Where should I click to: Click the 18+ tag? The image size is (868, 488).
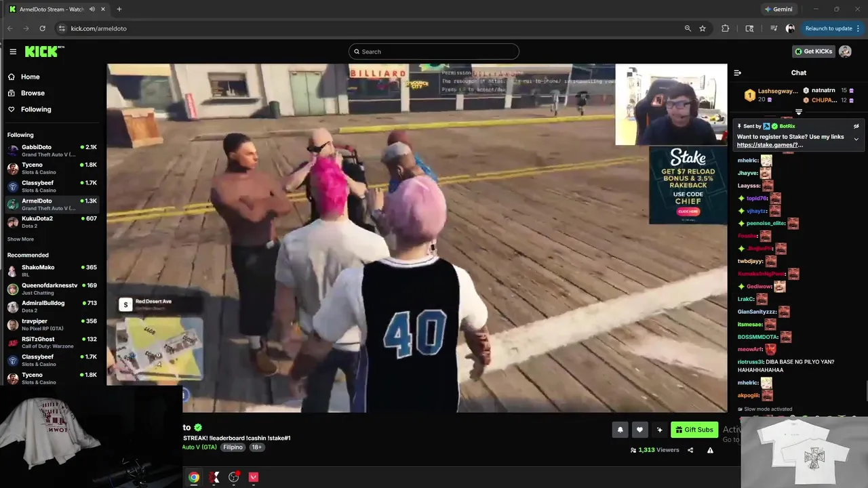click(x=257, y=447)
